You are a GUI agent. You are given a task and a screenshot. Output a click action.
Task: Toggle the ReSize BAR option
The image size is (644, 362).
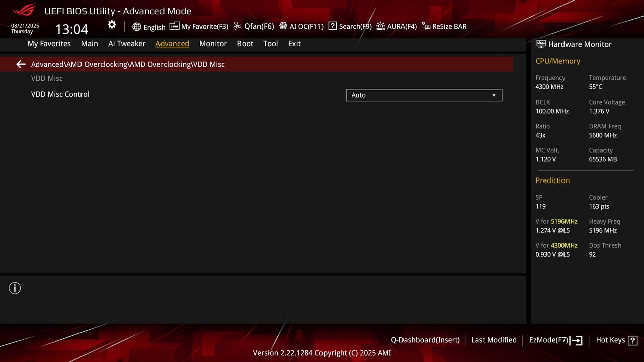click(x=444, y=26)
